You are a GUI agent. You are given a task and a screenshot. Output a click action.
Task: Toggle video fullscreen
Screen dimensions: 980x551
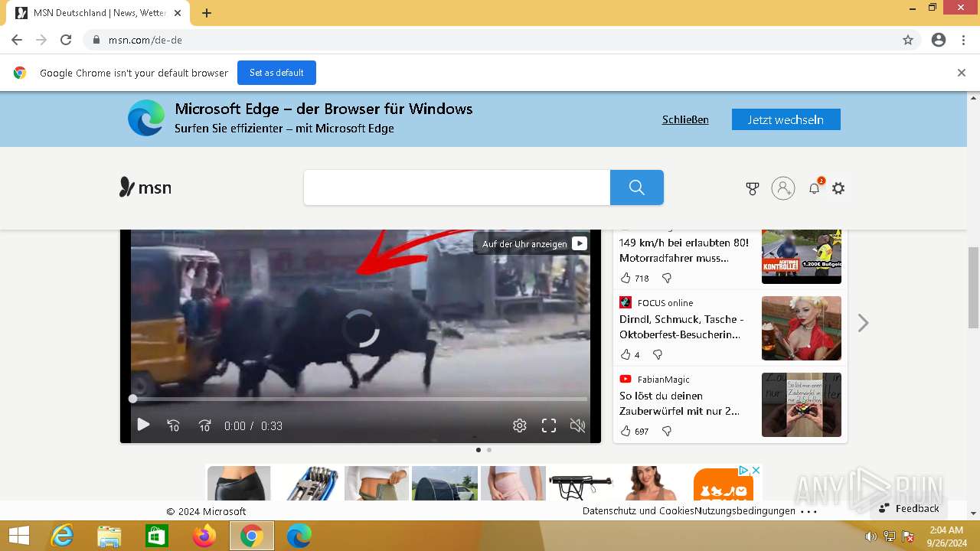pos(549,425)
